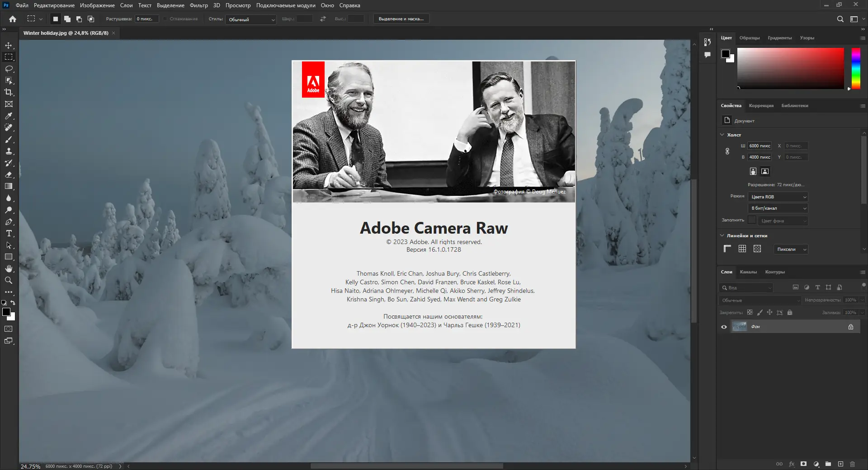The width and height of the screenshot is (868, 470).
Task: Select the Object Selection tool
Action: coord(9,80)
